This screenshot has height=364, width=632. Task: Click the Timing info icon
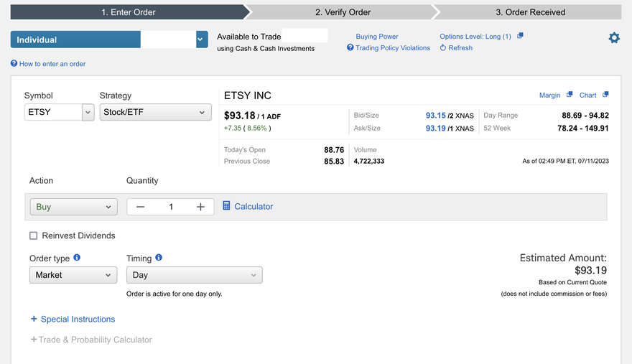[x=159, y=257]
